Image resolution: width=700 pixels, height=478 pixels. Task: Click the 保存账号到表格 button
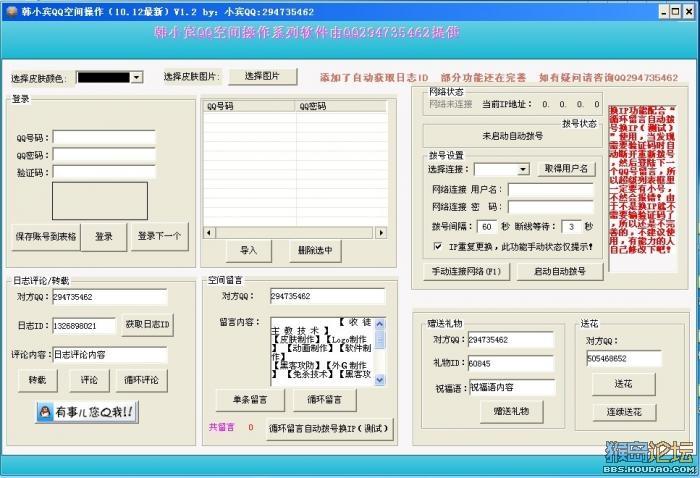point(46,237)
